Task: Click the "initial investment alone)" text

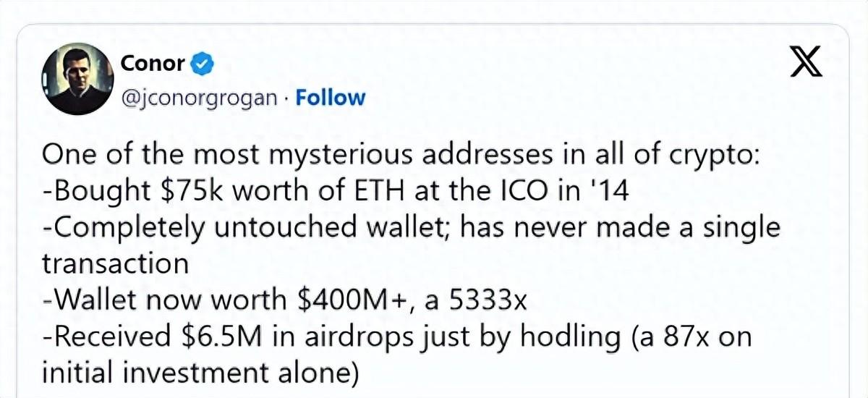Action: click(x=201, y=371)
